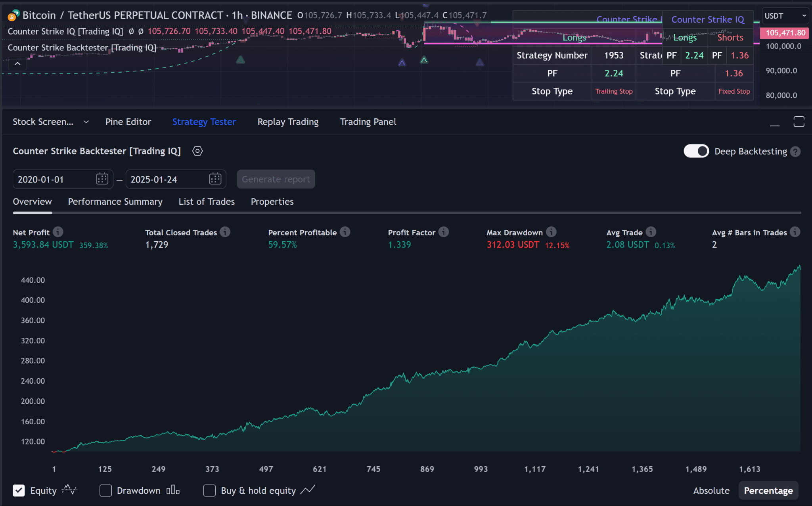Show Avg Trade info icon
Screen dimensions: 812x506
(651, 232)
